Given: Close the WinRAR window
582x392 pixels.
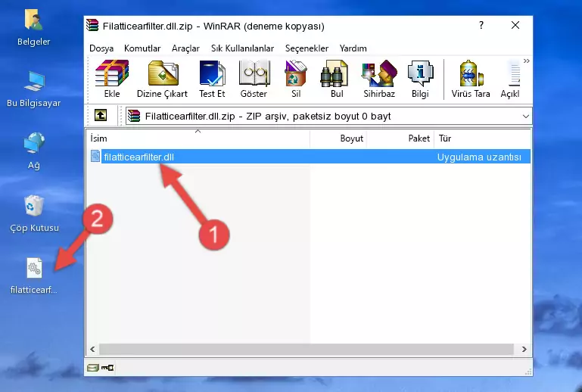Looking at the screenshot, I should (515, 25).
